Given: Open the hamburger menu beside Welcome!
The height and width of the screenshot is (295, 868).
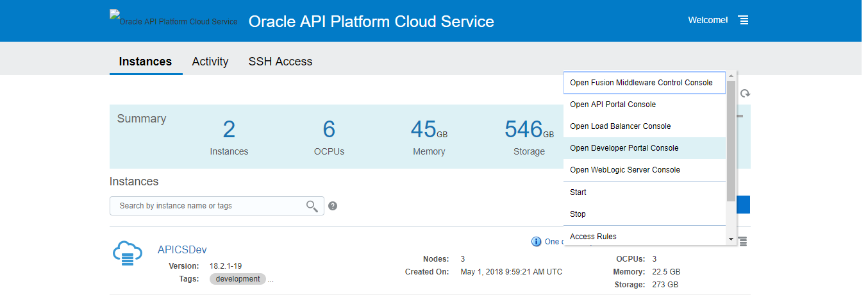Looking at the screenshot, I should pyautogui.click(x=743, y=20).
